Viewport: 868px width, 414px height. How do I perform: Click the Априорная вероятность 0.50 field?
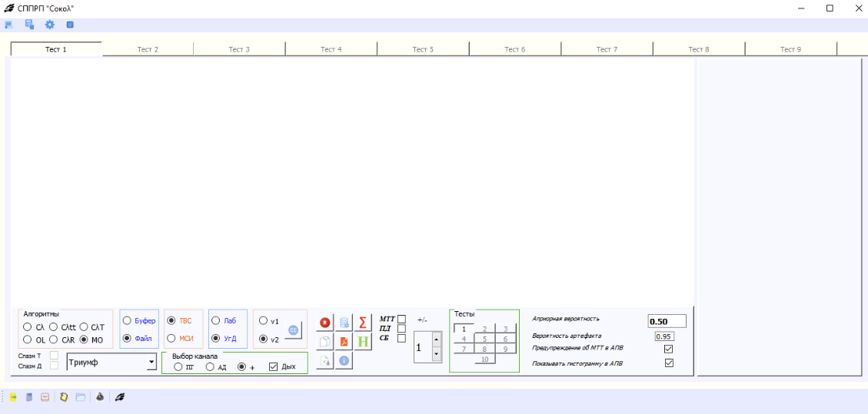pyautogui.click(x=667, y=322)
